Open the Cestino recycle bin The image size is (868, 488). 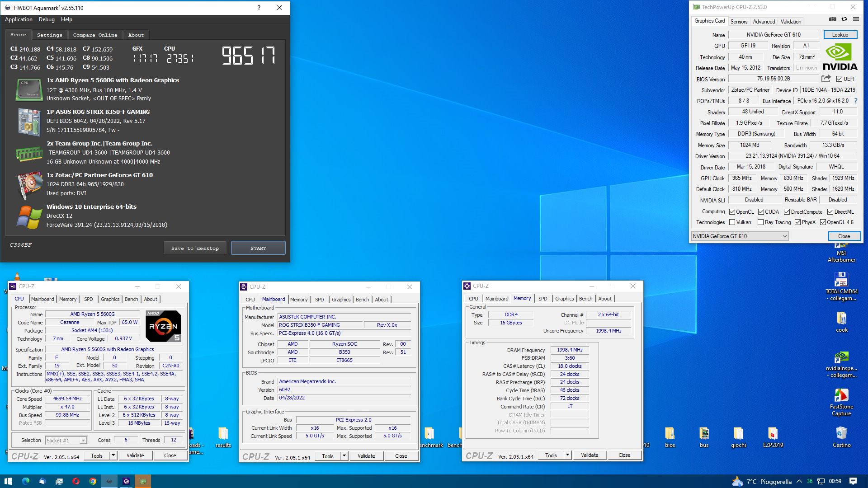point(841,437)
